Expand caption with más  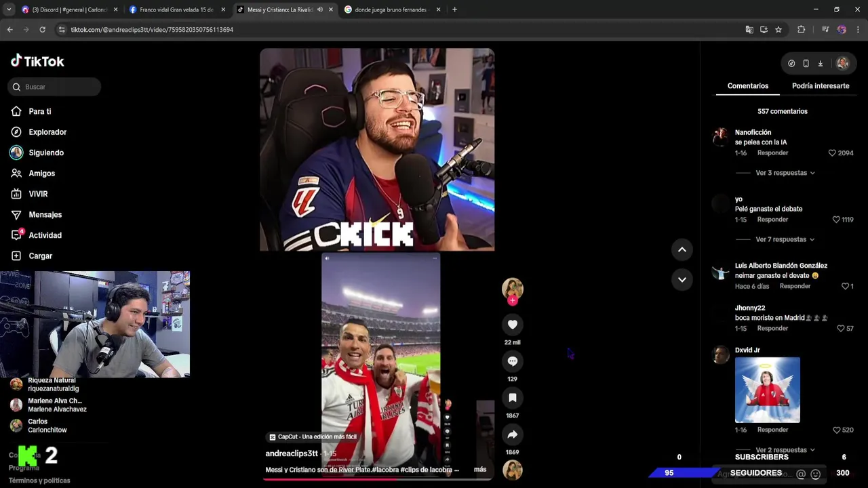tap(480, 469)
